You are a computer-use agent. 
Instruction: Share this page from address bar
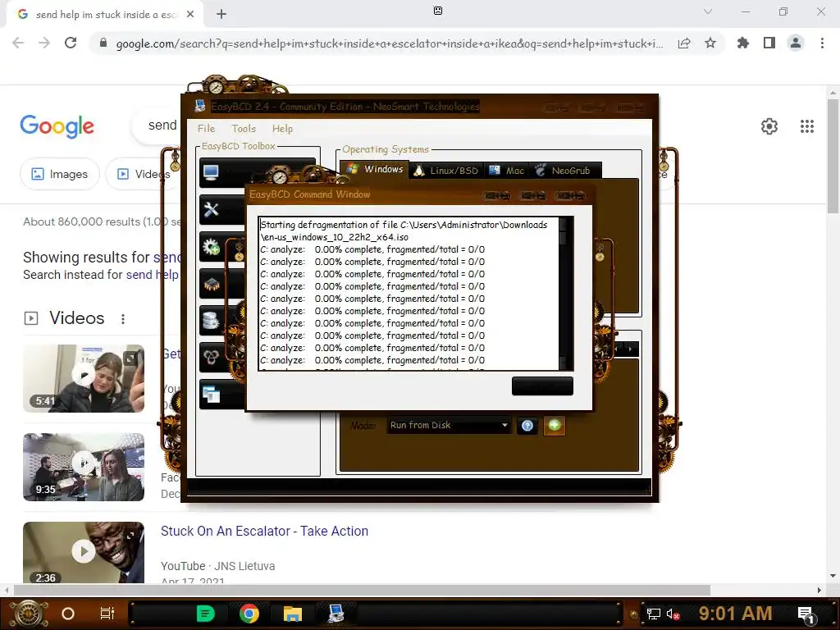point(684,43)
